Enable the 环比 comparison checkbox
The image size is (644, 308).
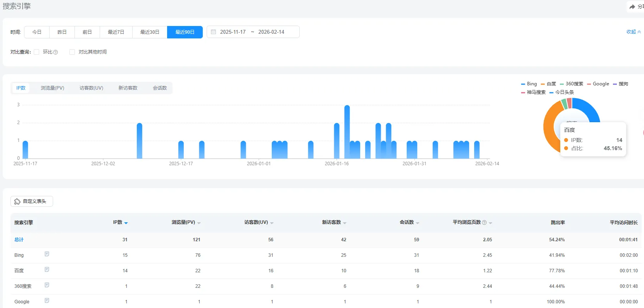pos(36,52)
